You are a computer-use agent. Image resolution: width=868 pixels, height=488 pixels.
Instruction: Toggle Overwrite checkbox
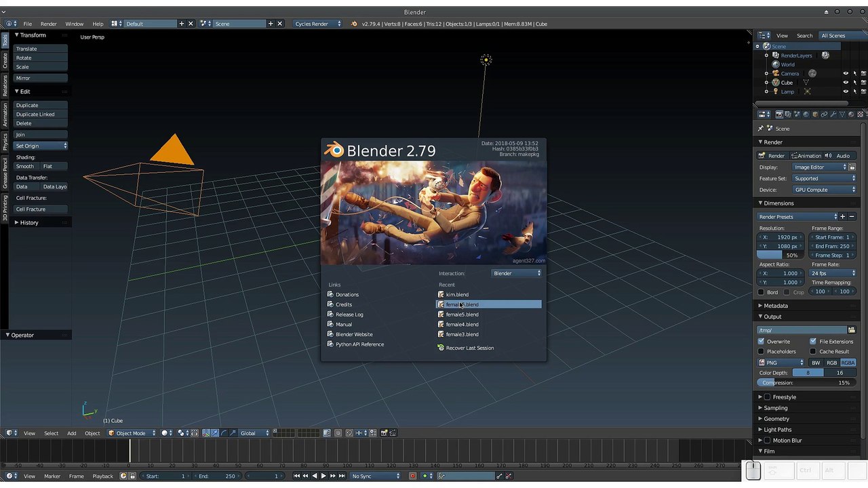point(761,342)
